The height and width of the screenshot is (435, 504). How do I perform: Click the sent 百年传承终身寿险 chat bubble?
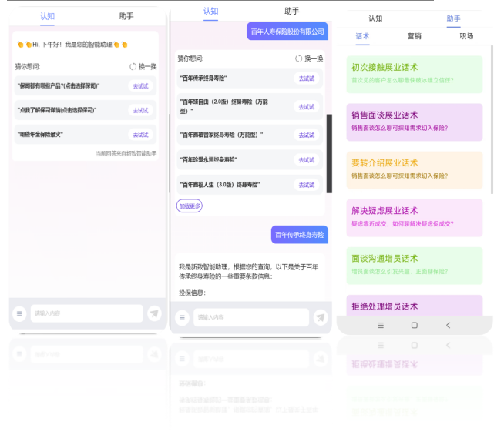pyautogui.click(x=300, y=235)
